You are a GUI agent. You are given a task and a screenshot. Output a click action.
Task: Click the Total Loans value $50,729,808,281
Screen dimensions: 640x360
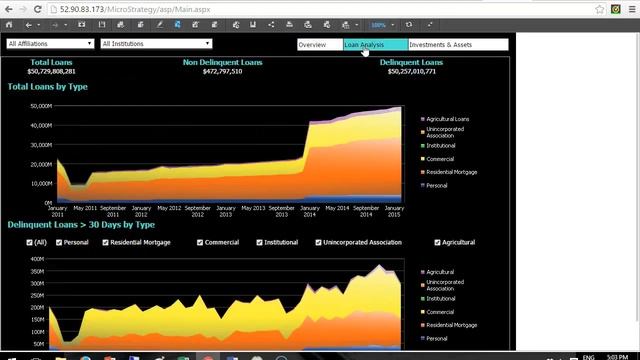[51, 71]
